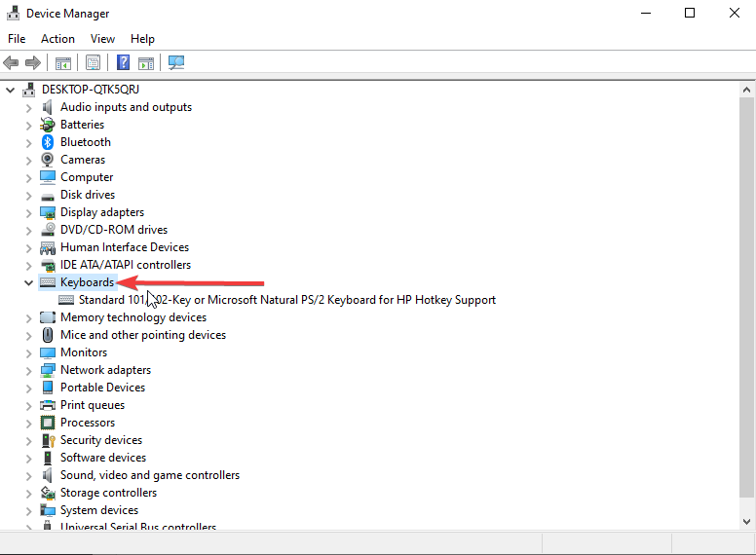Expand the Portable Devices category
756x555 pixels.
click(x=28, y=388)
